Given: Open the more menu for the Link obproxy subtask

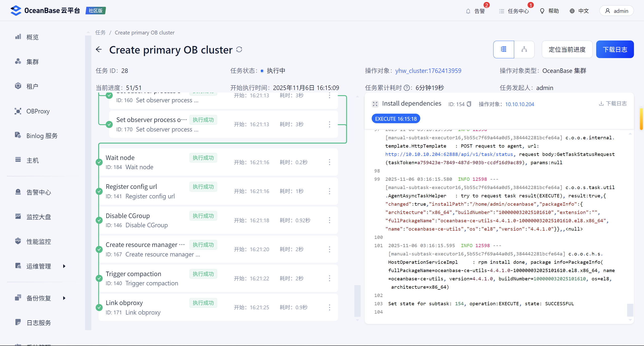Looking at the screenshot, I should click(329, 307).
